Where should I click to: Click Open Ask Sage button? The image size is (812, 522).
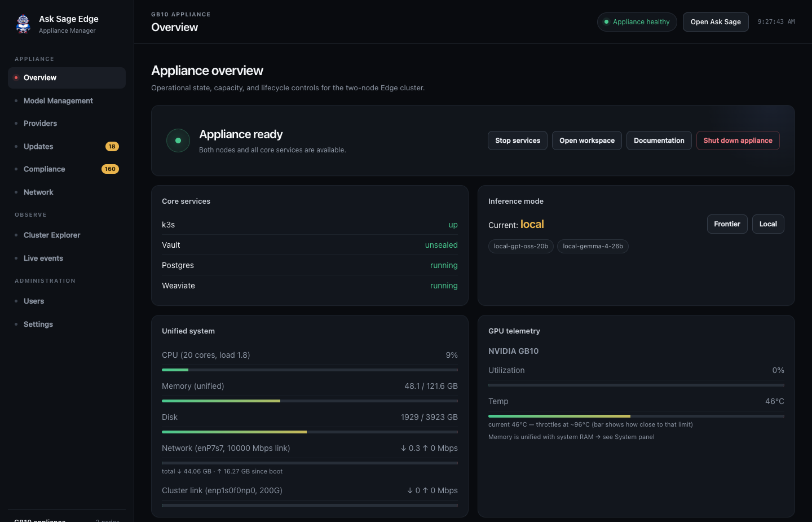[716, 22]
